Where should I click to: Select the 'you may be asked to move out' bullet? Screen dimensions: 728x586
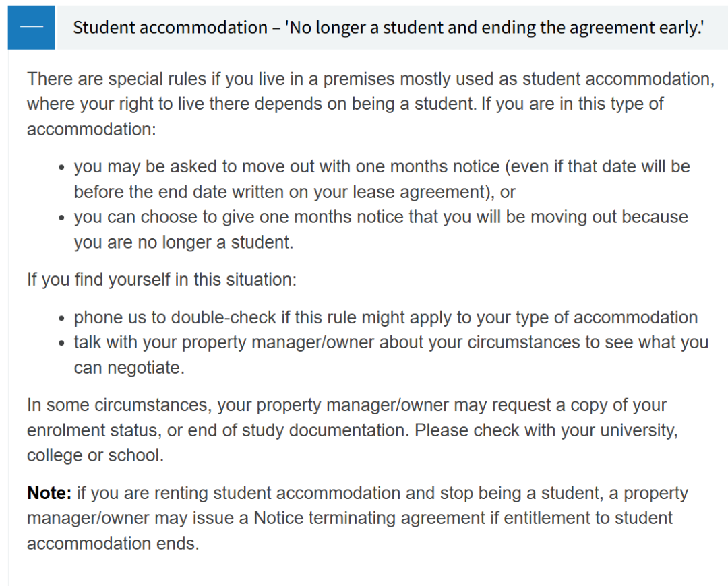(x=382, y=178)
